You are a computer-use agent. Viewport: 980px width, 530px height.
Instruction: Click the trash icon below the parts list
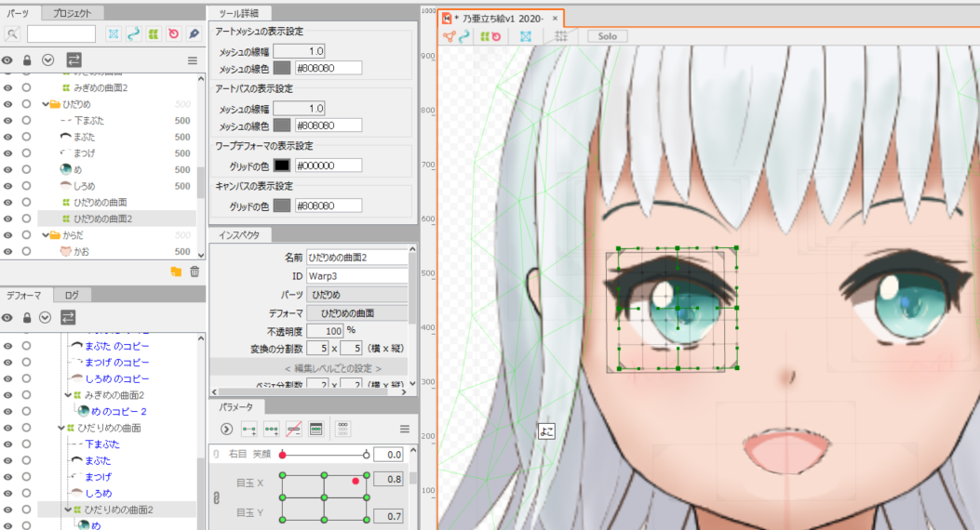(195, 272)
